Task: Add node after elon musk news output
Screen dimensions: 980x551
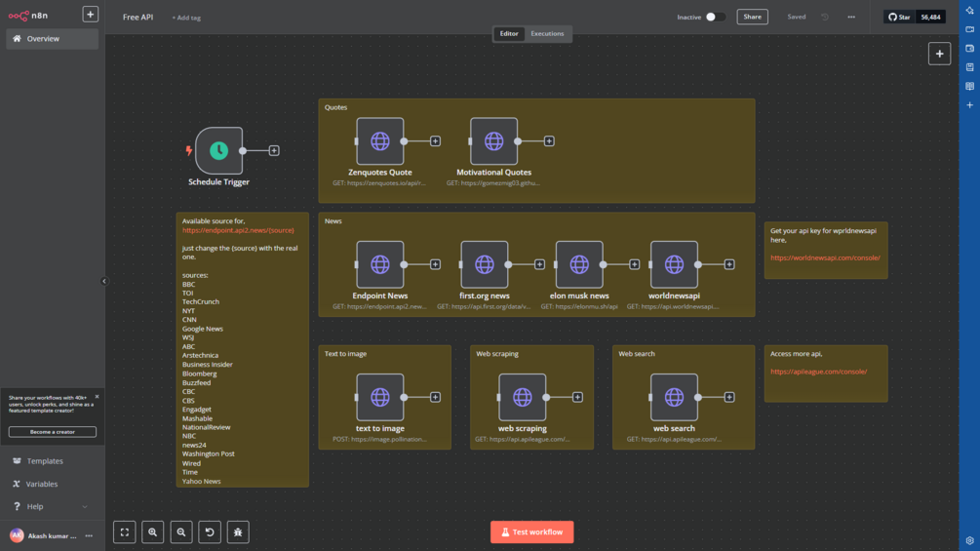Action: [x=635, y=264]
